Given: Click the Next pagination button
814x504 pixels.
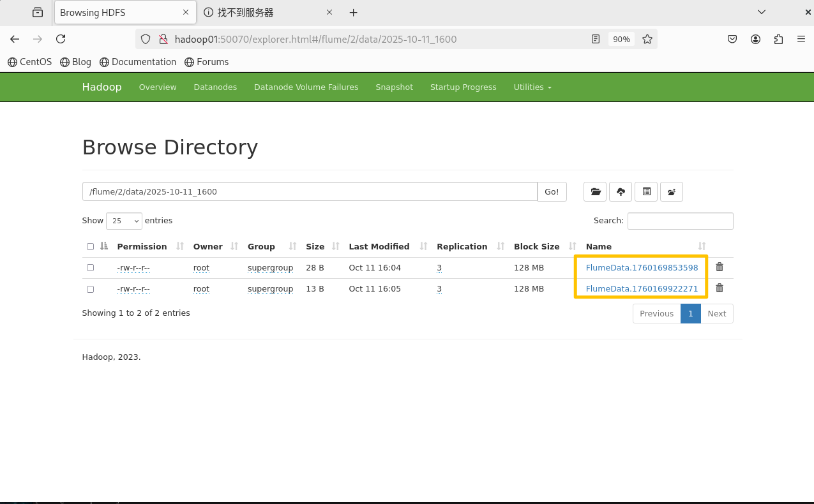Looking at the screenshot, I should point(717,313).
